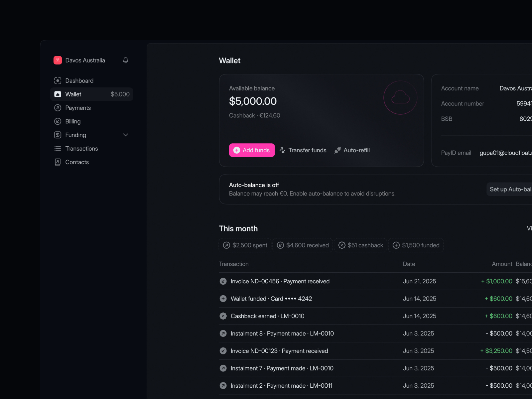Screen dimensions: 532x399
Task: Click Transfer funds
Action: tap(303, 150)
